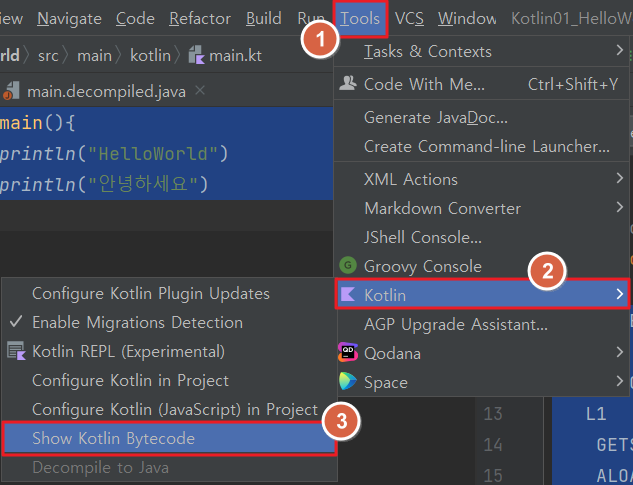Open Markdown Converter entry
Viewport: 633px width, 485px height.
point(481,208)
